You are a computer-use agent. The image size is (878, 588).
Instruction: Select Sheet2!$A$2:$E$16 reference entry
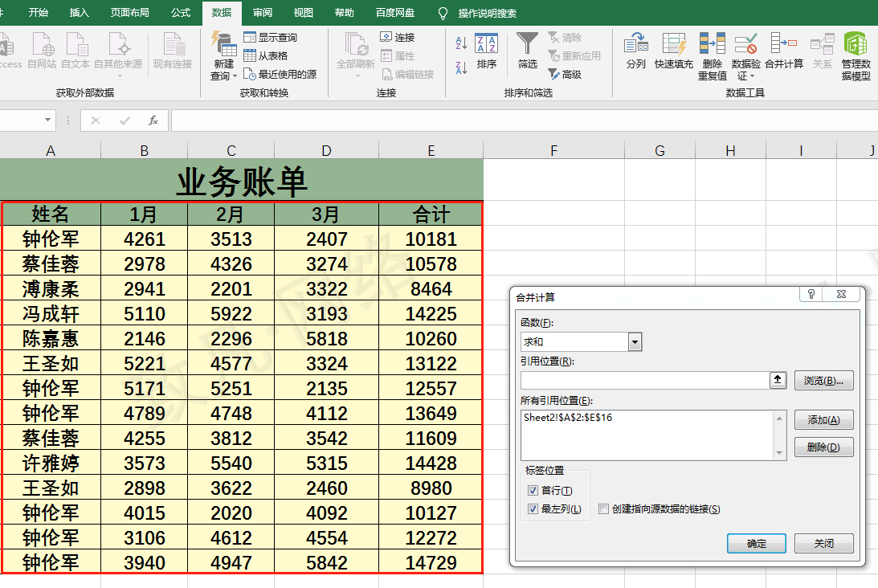[x=568, y=418]
